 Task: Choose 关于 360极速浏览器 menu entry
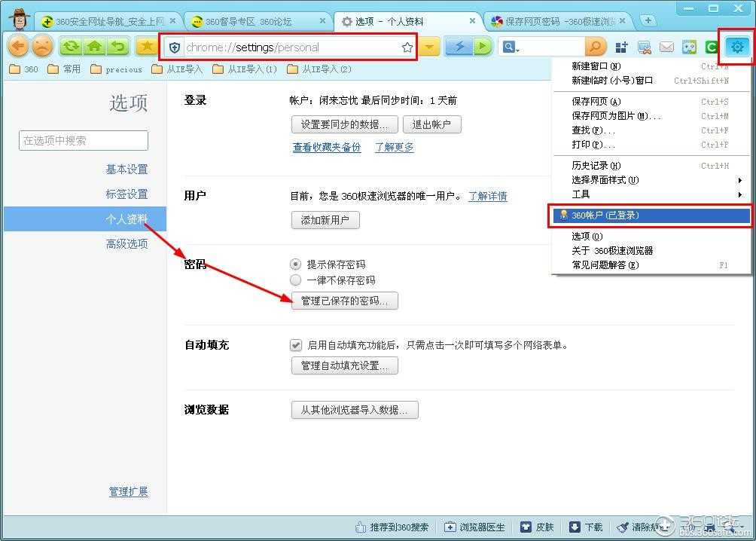[x=651, y=250]
